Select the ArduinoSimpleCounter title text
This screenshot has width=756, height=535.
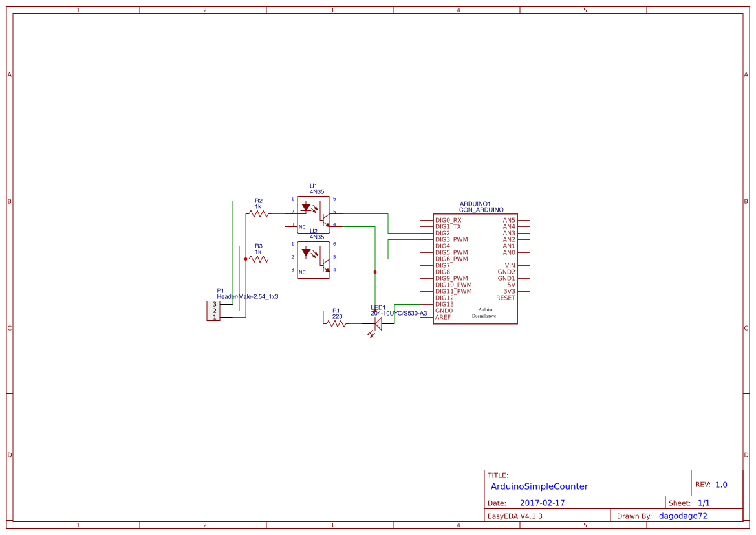(541, 486)
